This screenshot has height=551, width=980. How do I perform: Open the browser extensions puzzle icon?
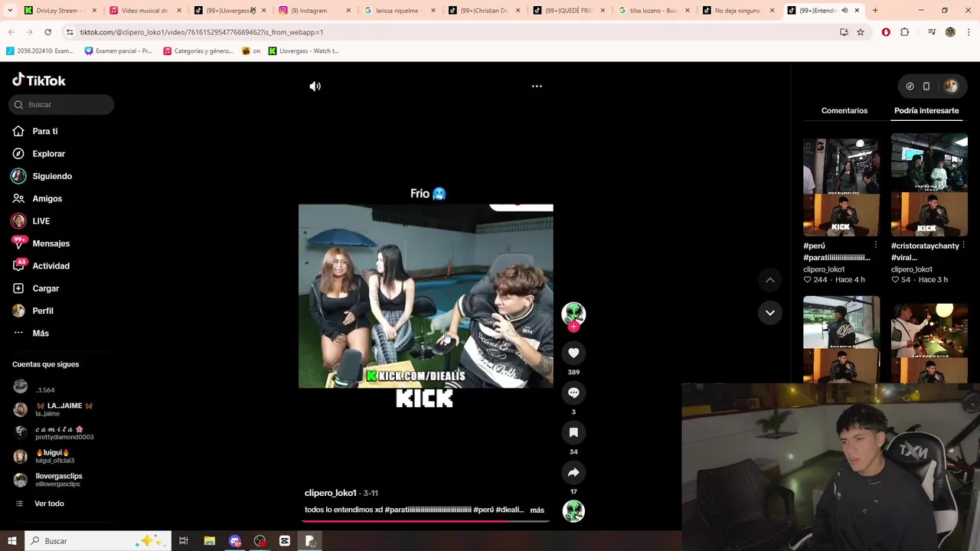click(905, 32)
